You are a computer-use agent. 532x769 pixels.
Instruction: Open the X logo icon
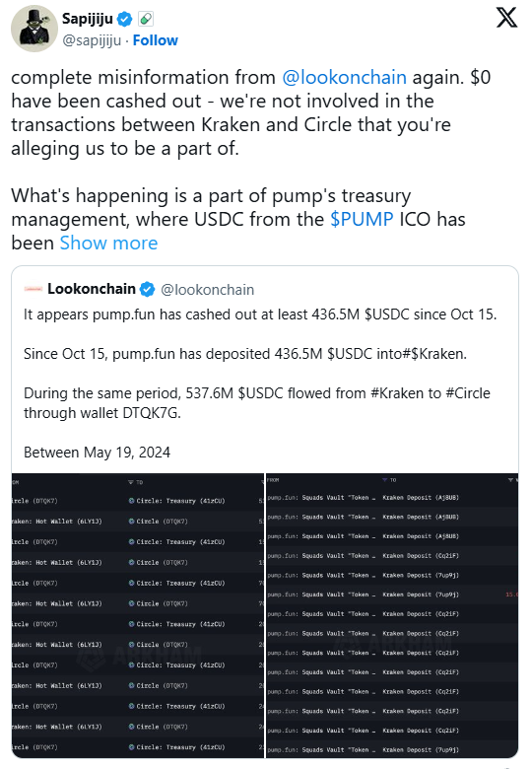tap(506, 18)
